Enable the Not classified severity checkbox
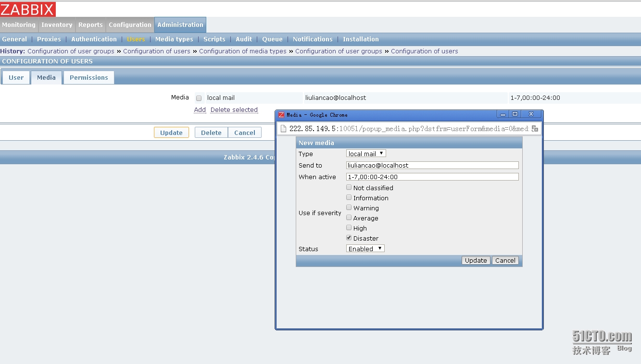This screenshot has width=641, height=364. 349,187
